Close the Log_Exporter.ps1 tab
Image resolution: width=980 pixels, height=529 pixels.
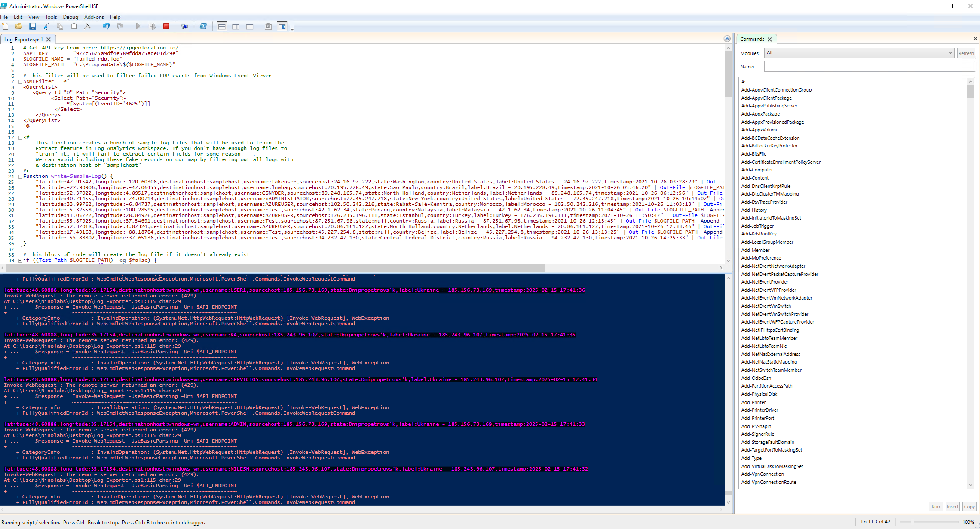point(49,39)
